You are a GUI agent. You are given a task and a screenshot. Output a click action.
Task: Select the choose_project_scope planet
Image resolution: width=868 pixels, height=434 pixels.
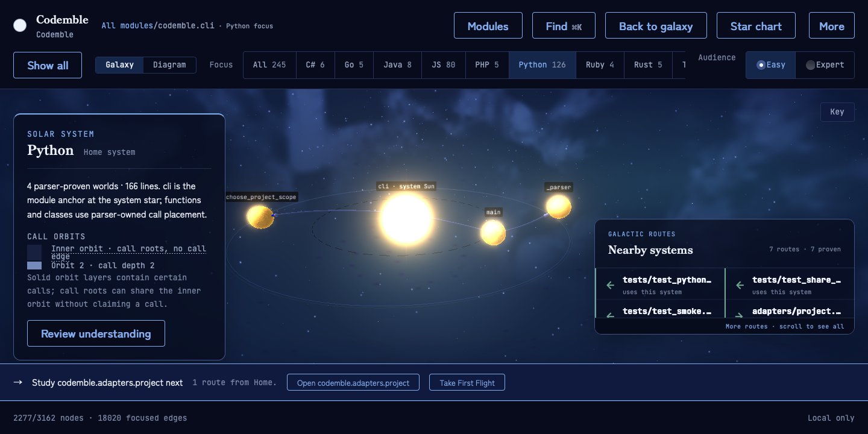click(x=260, y=216)
